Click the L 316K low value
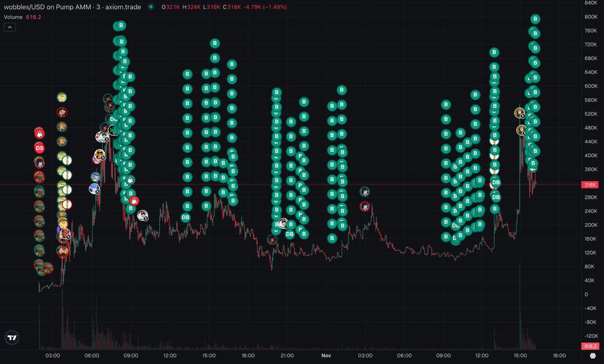Viewport: 604px width, 364px height. coord(212,7)
